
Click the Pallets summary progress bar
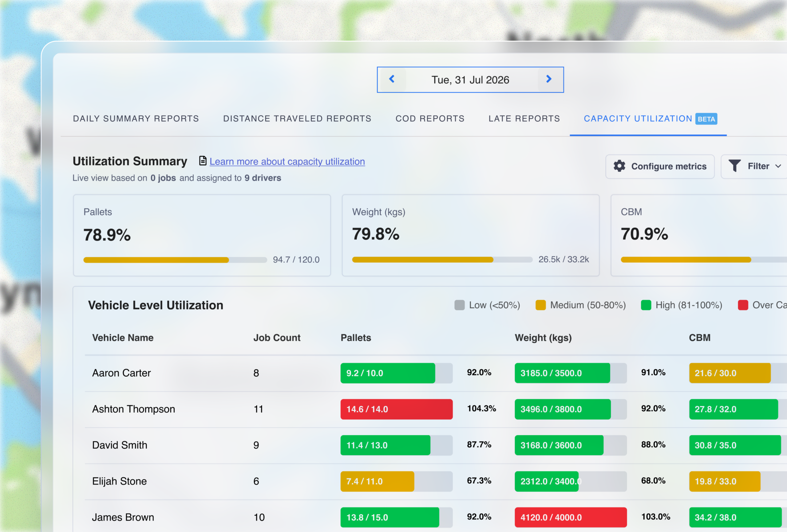click(x=175, y=260)
